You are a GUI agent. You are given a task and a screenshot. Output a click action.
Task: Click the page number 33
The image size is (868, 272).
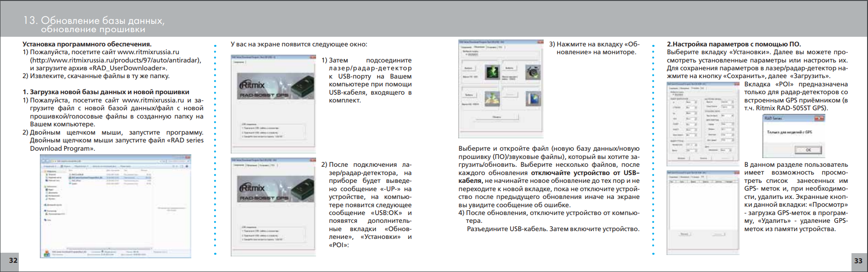coord(858,261)
